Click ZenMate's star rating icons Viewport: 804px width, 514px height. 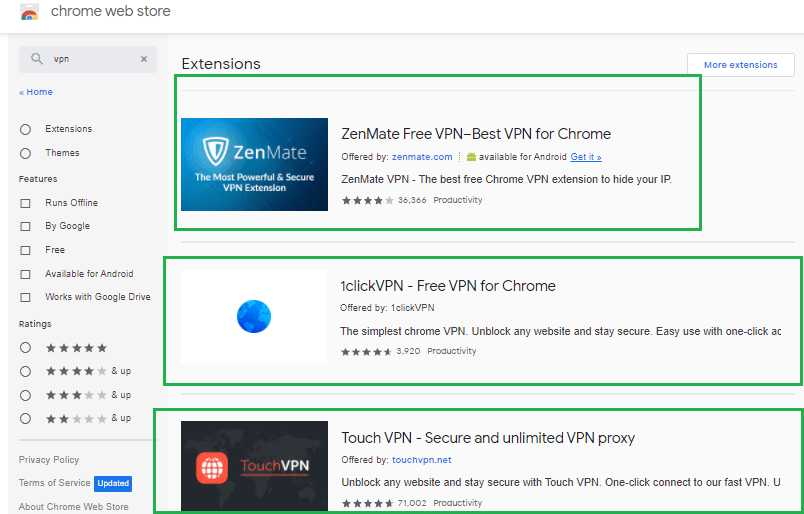[x=368, y=200]
